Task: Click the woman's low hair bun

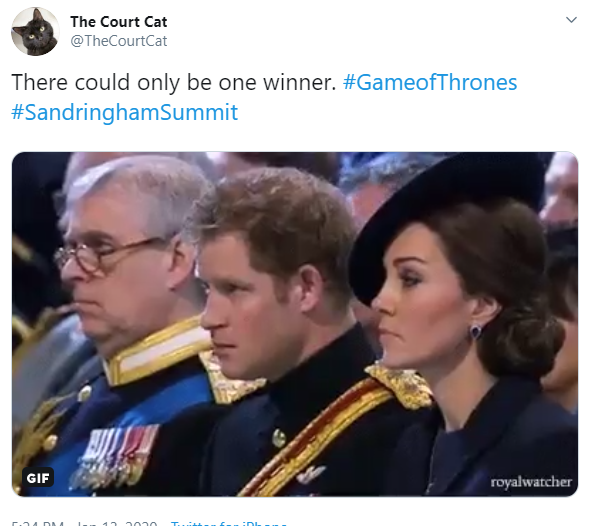Action: click(x=523, y=342)
